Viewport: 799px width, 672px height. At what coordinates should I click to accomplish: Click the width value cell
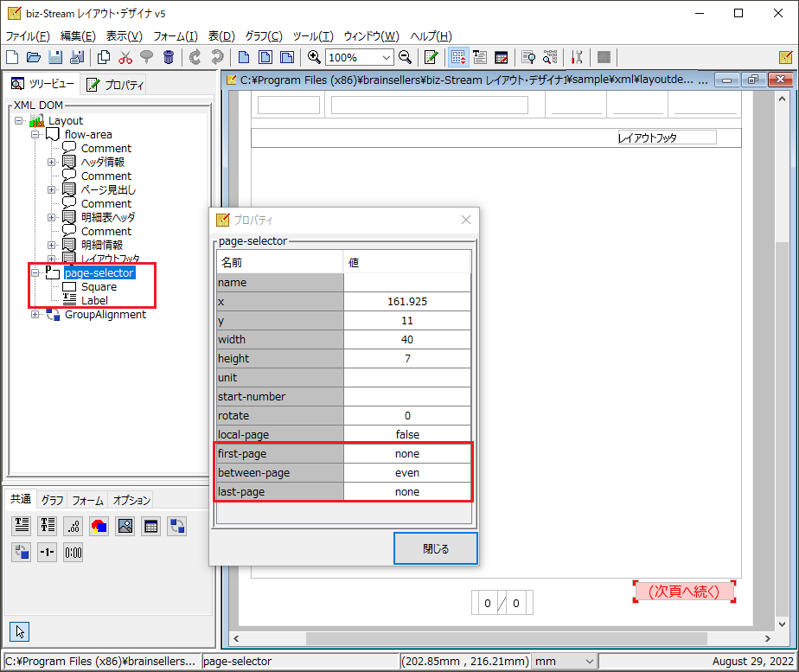pos(407,340)
